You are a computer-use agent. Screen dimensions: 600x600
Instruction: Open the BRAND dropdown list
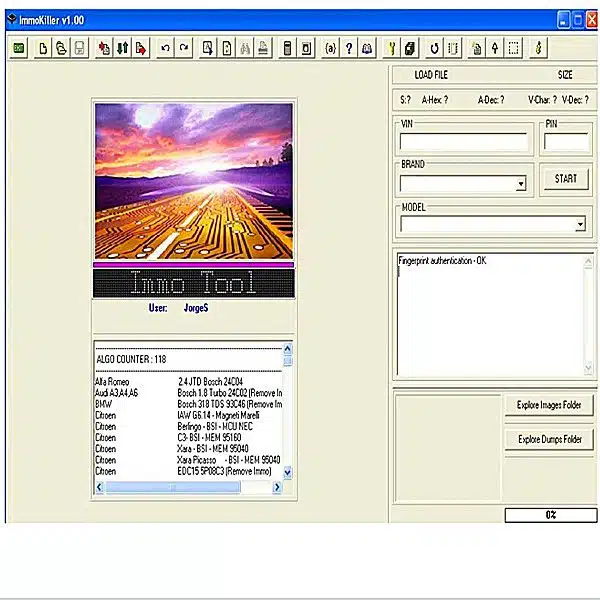coord(521,184)
